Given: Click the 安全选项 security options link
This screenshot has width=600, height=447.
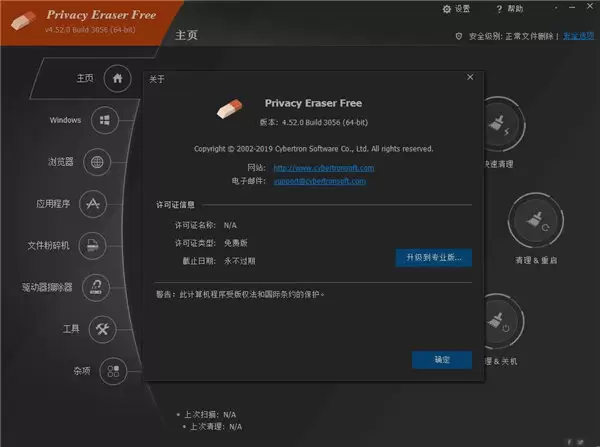Looking at the screenshot, I should pyautogui.click(x=579, y=36).
